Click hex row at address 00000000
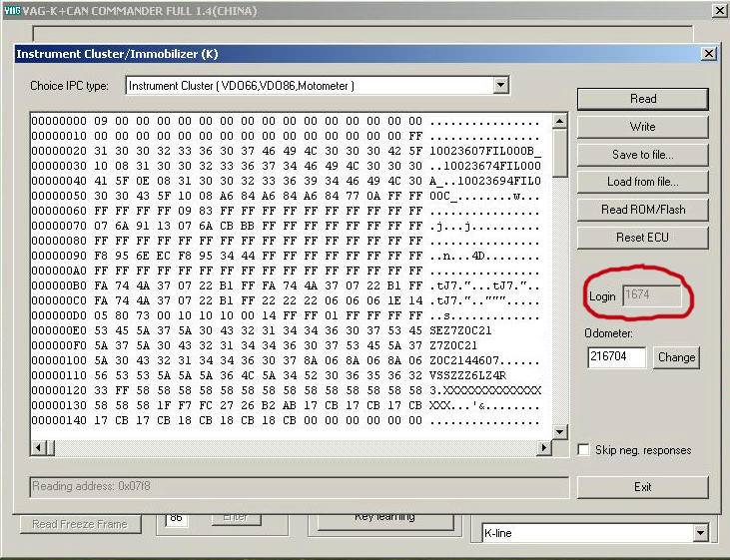 coord(286,121)
